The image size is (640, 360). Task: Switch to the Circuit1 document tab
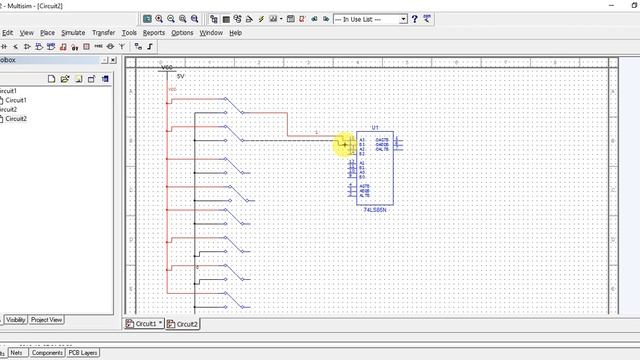click(144, 324)
